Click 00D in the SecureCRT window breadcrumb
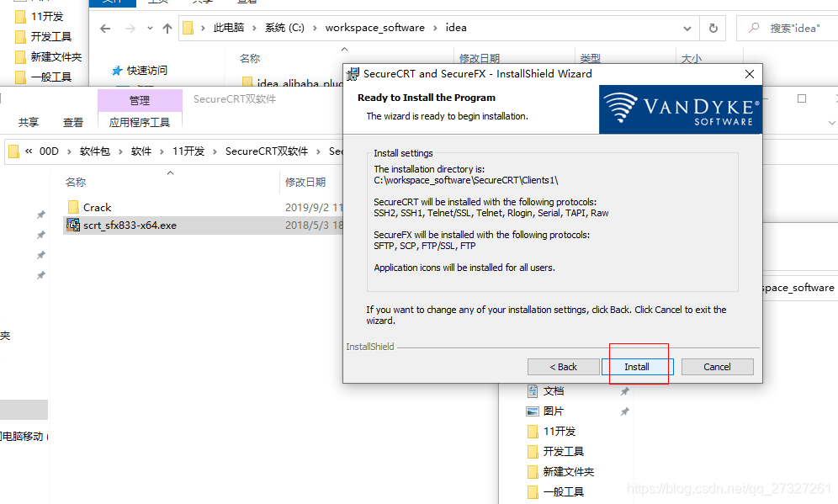The image size is (838, 504). click(x=49, y=151)
